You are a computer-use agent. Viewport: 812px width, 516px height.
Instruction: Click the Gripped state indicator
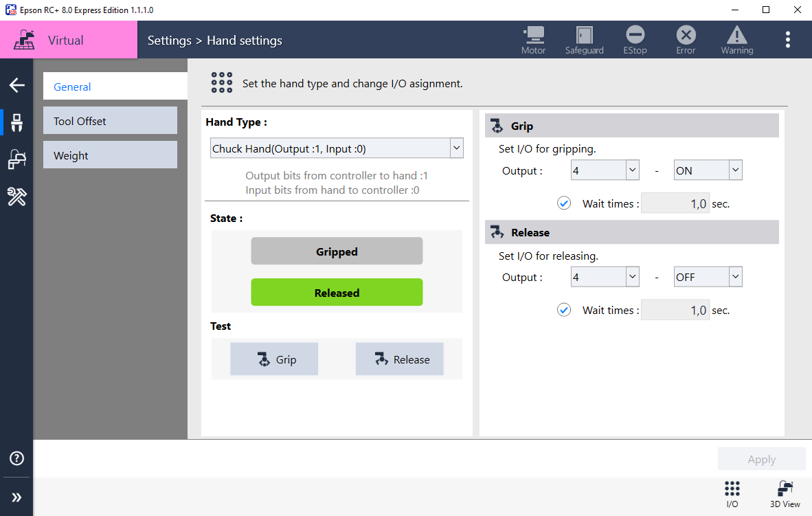(x=337, y=251)
